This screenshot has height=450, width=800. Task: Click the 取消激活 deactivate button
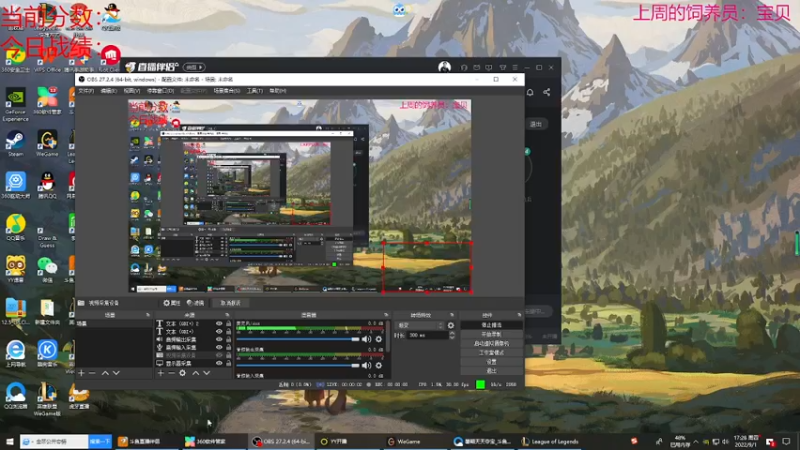tap(230, 303)
